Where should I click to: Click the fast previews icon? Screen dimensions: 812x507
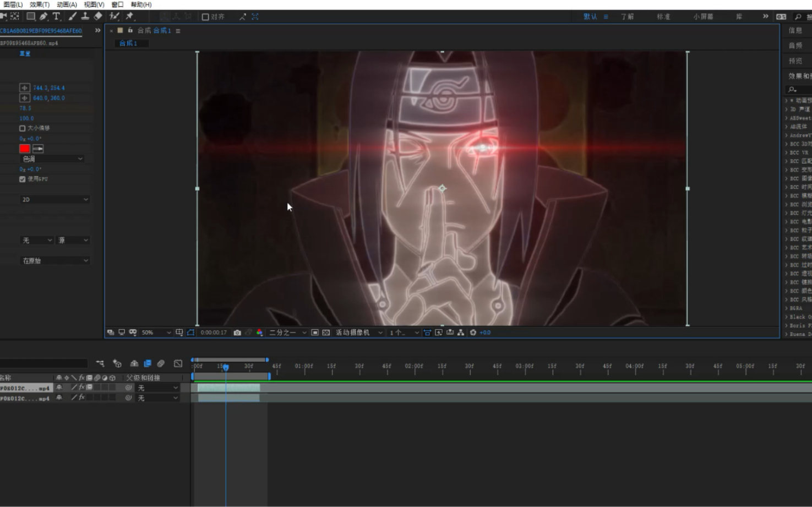[x=438, y=332]
